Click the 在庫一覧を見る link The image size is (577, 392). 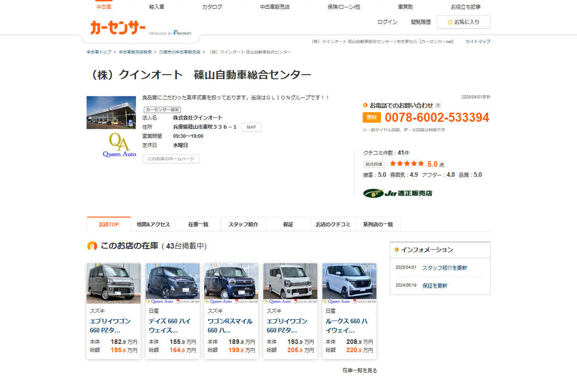coord(360,370)
